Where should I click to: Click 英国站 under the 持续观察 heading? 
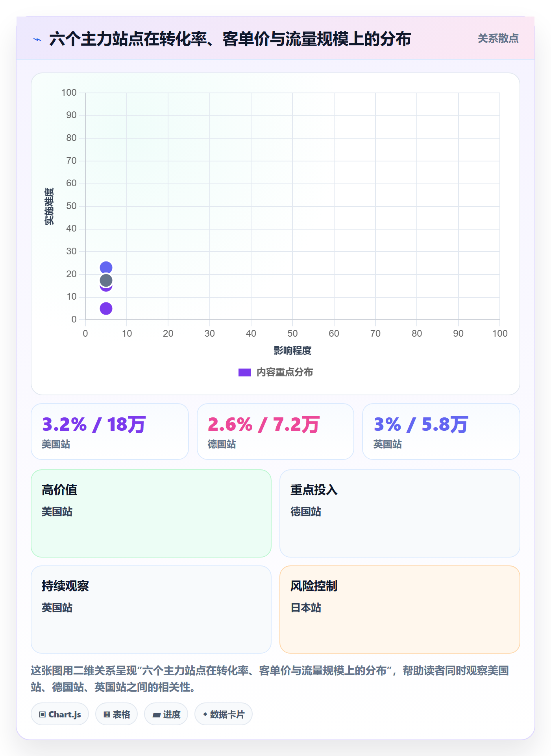click(x=57, y=608)
